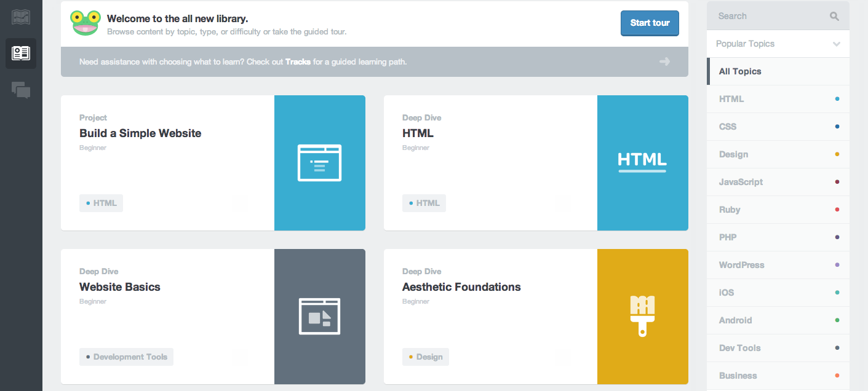
Task: Expand the Popular Topics dropdown
Action: (x=778, y=44)
